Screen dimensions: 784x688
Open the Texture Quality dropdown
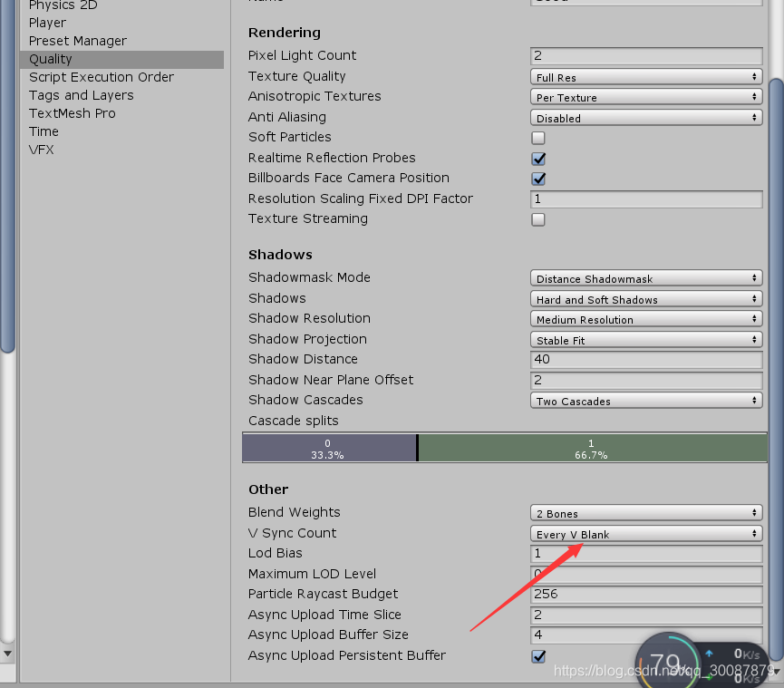pyautogui.click(x=646, y=77)
